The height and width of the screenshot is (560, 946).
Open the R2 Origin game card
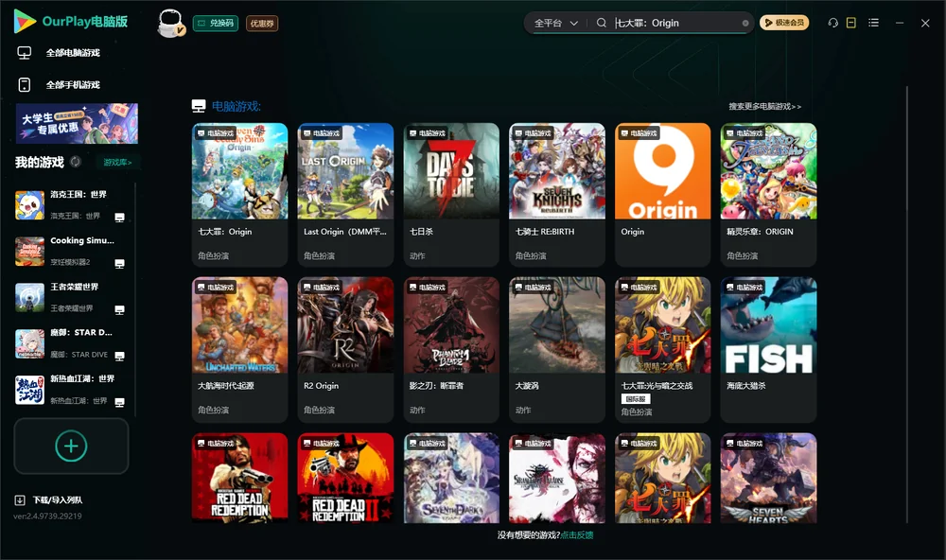pos(345,349)
